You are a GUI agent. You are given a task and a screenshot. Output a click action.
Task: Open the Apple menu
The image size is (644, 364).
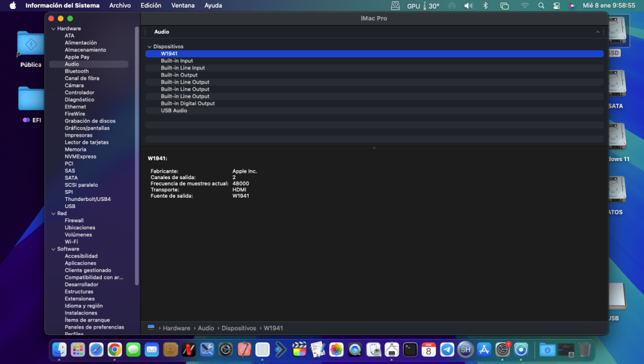click(13, 5)
